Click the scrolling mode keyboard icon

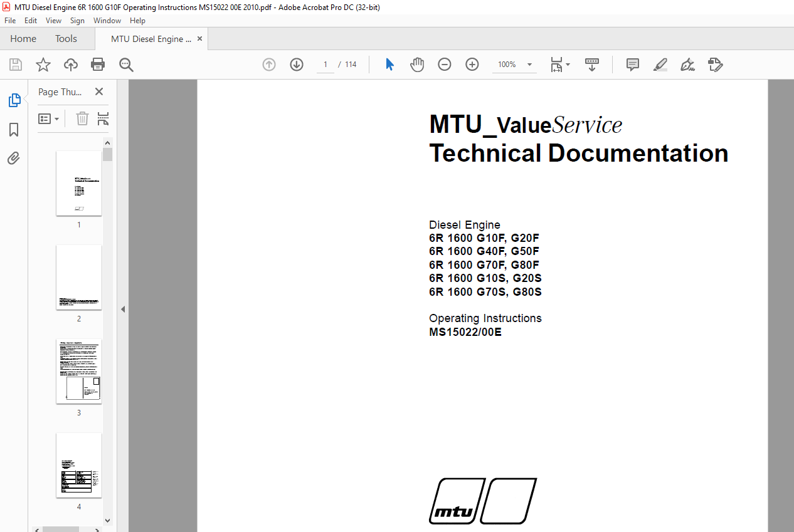[592, 65]
